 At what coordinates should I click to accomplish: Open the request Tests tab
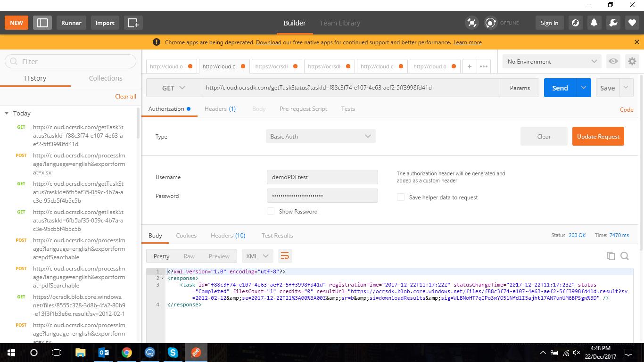[348, 108]
